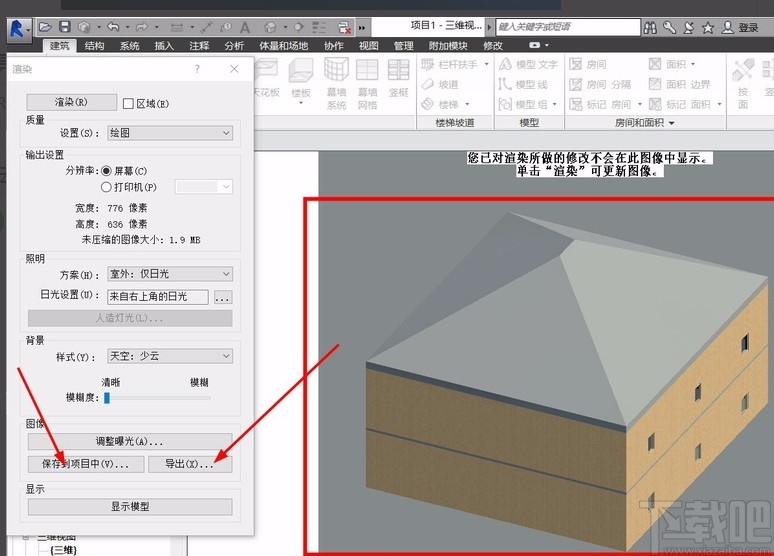774x556 pixels.
Task: Switch to the 插入 ribbon tab
Action: 164,46
